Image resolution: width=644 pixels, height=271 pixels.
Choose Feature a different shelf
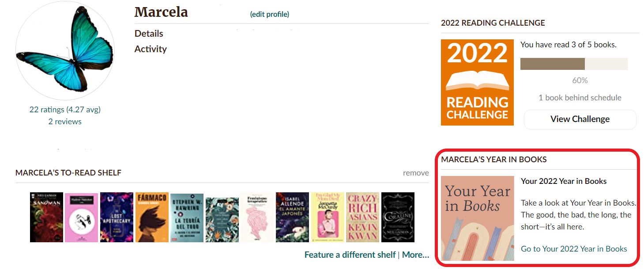pos(350,255)
